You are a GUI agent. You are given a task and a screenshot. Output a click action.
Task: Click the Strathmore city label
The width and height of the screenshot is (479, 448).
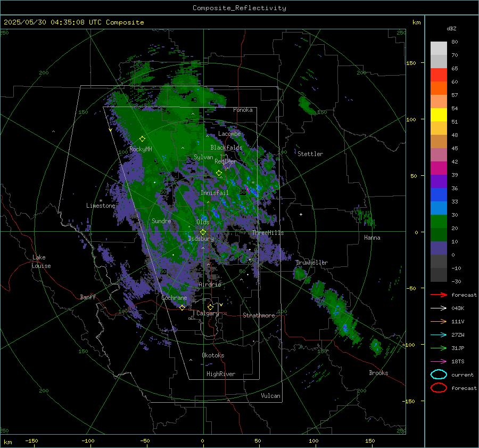click(x=259, y=315)
